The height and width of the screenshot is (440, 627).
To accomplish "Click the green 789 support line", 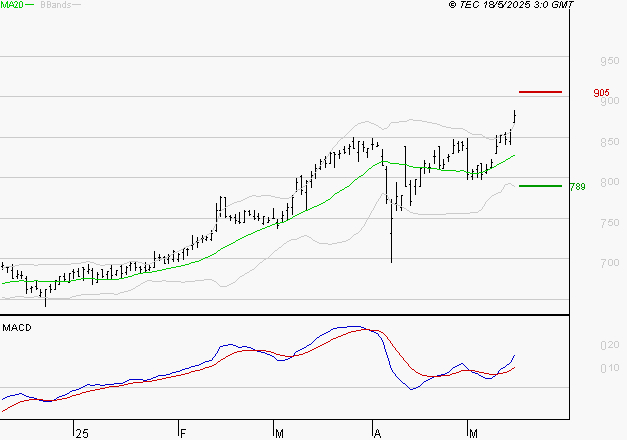I will click(540, 186).
